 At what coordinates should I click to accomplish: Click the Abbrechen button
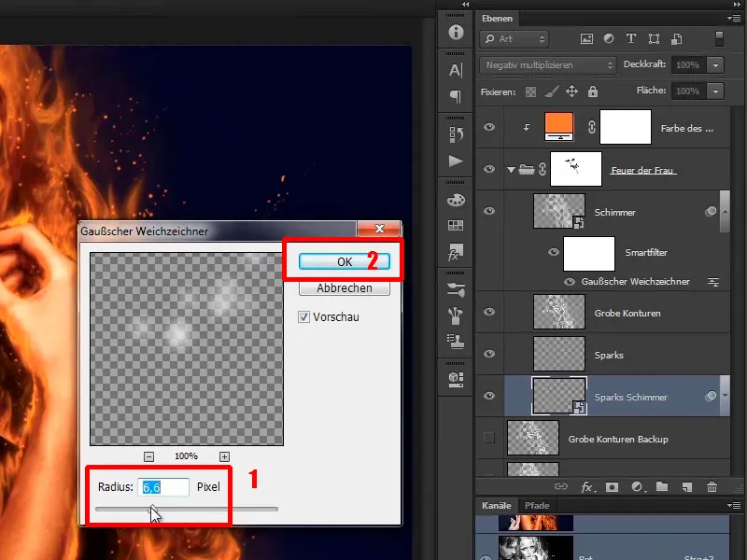345,288
